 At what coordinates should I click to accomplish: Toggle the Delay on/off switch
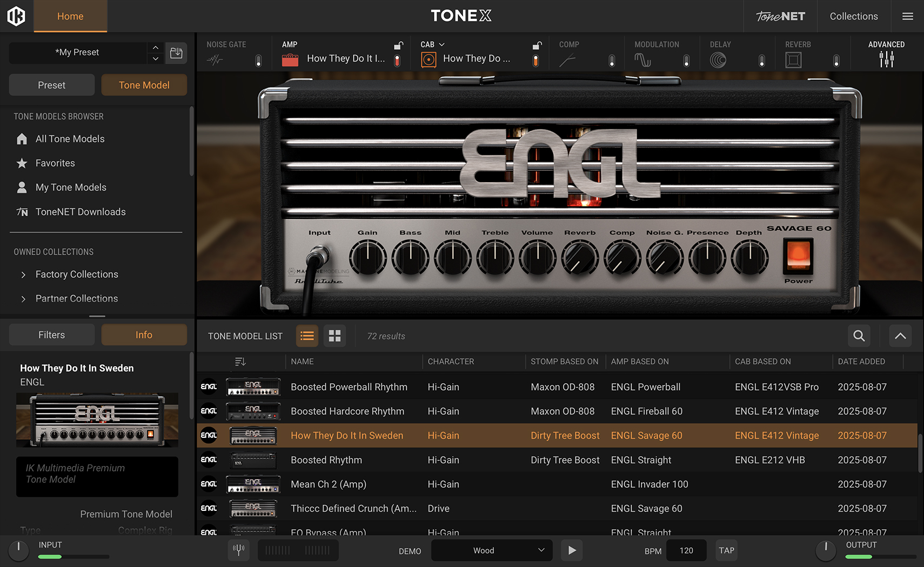tap(761, 61)
